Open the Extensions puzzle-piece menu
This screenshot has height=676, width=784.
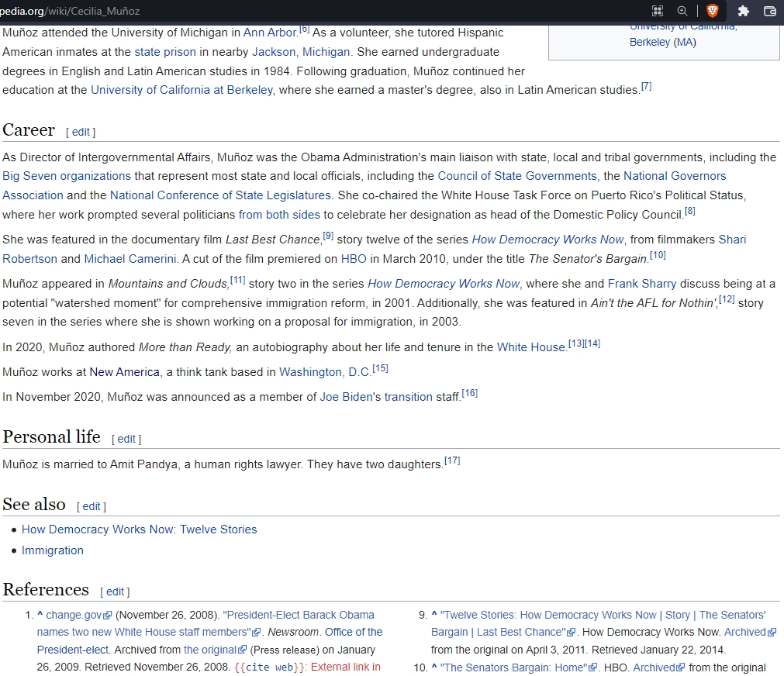(x=744, y=11)
